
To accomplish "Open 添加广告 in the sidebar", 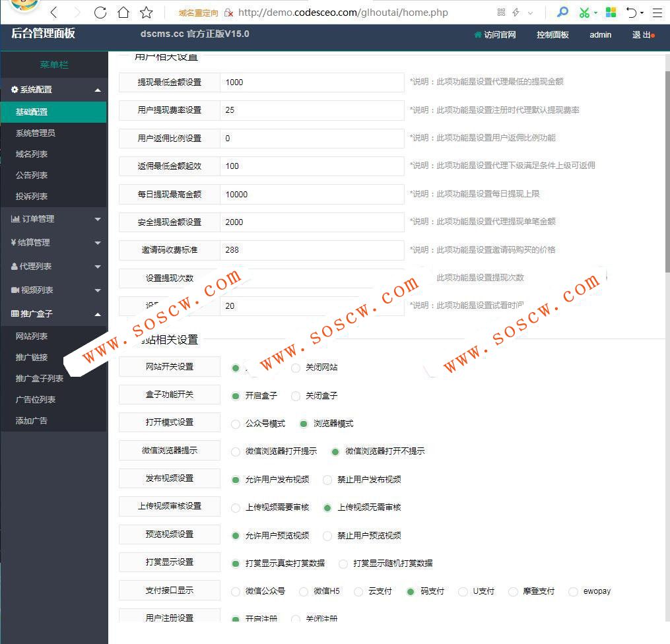I will pyautogui.click(x=54, y=421).
